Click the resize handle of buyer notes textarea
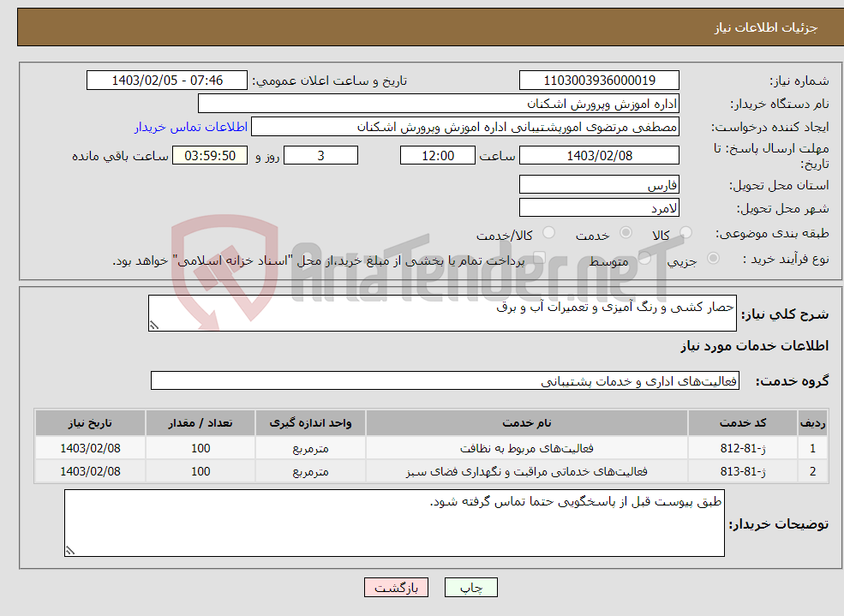This screenshot has width=844, height=616. click(x=70, y=550)
